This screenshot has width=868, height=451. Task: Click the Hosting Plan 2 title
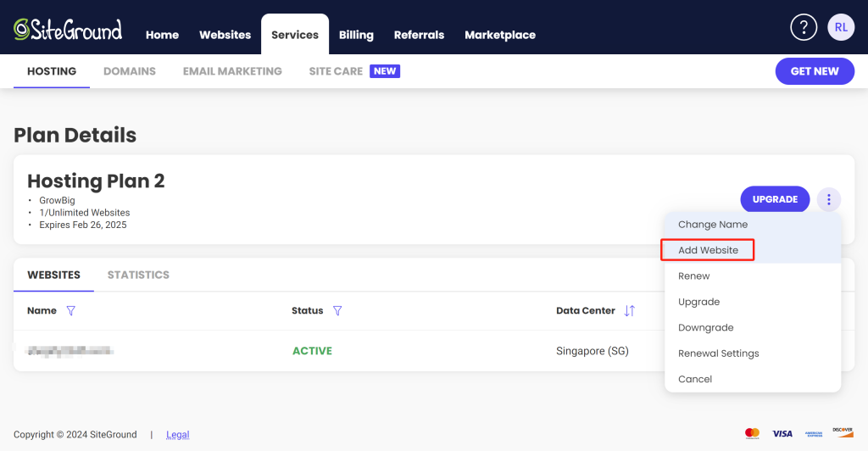click(x=96, y=181)
